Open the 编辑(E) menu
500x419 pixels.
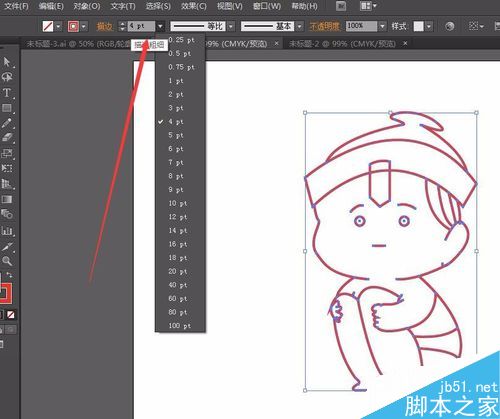click(51, 6)
